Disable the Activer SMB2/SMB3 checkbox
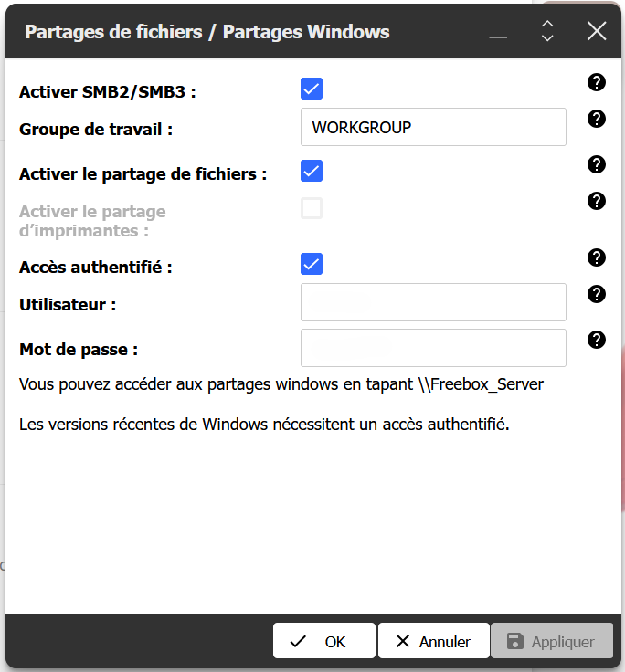The width and height of the screenshot is (625, 672). click(312, 89)
